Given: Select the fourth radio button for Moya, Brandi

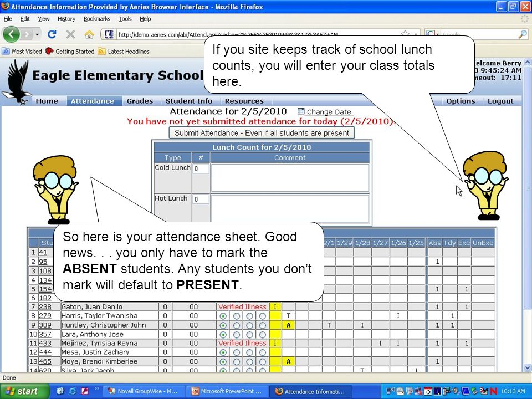Looking at the screenshot, I should click(263, 362).
